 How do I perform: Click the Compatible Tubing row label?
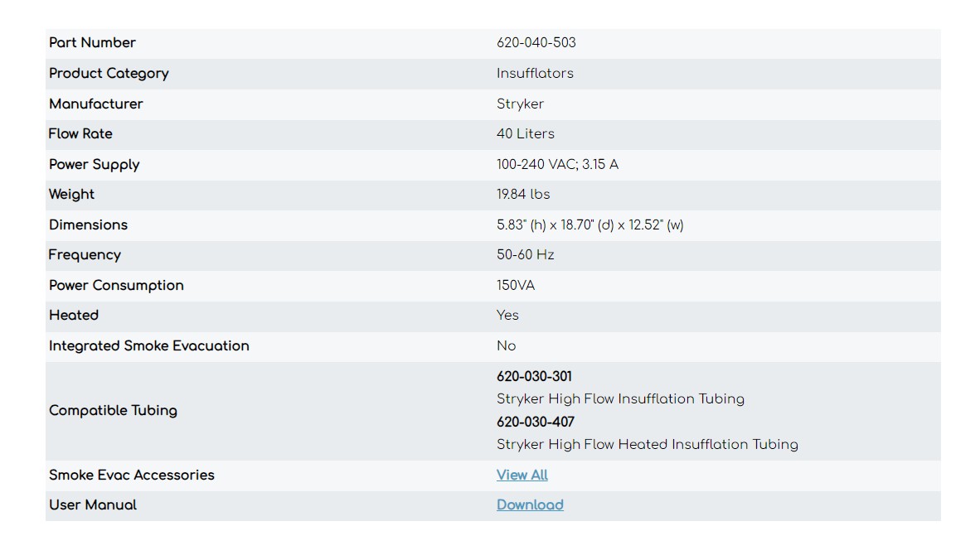[x=113, y=411]
